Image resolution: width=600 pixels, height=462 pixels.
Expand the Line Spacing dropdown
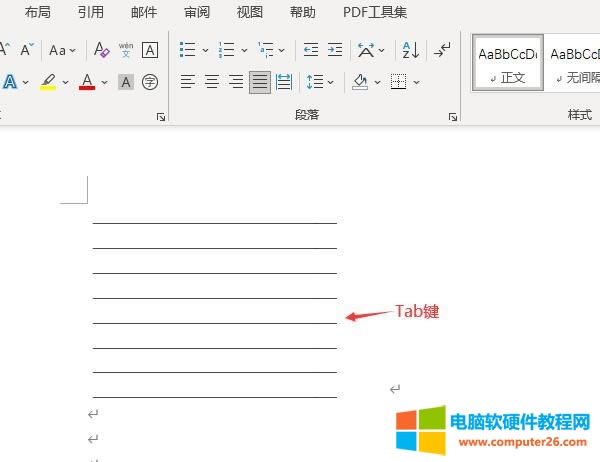click(x=333, y=82)
